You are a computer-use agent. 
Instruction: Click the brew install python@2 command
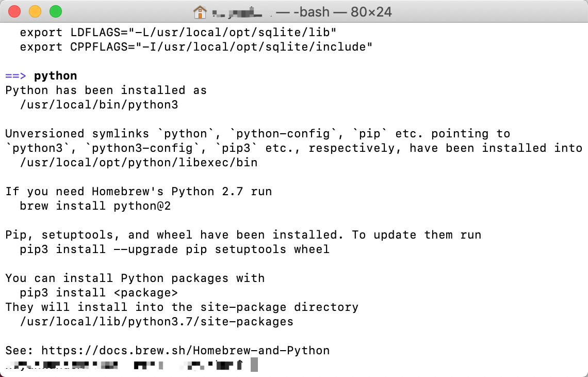click(x=95, y=206)
